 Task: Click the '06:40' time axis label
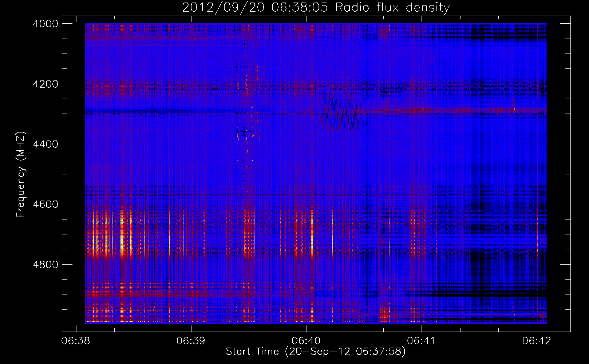306,341
